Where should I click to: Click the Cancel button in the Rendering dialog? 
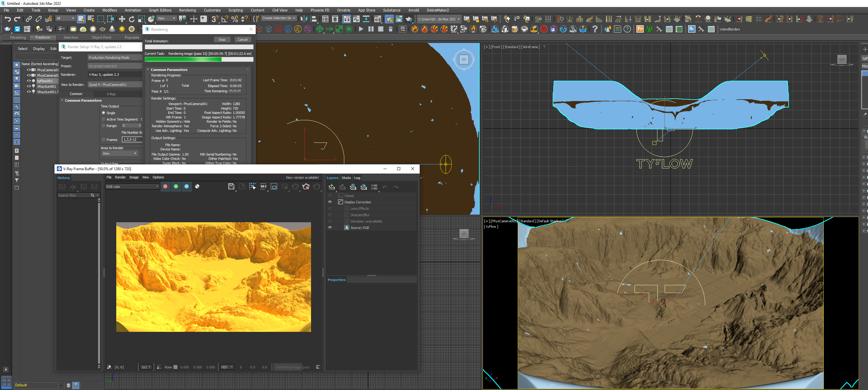coord(242,40)
